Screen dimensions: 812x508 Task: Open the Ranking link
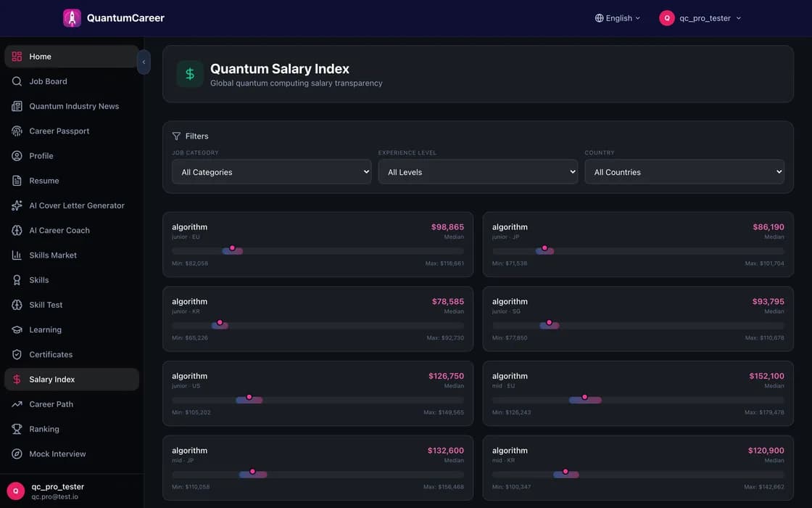click(72, 429)
